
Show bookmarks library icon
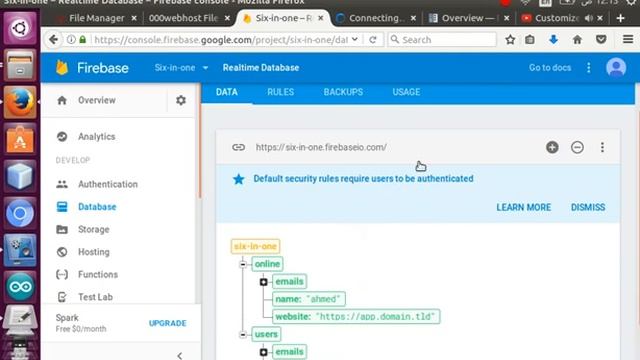[530, 40]
